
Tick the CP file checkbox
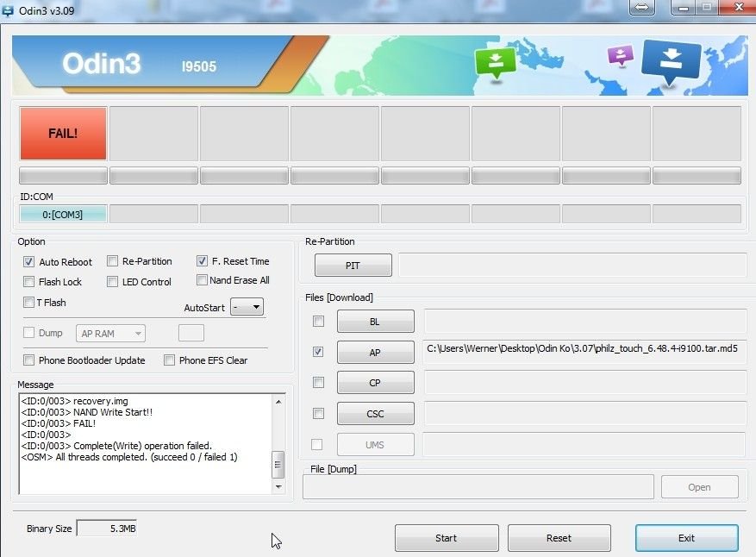(x=318, y=383)
